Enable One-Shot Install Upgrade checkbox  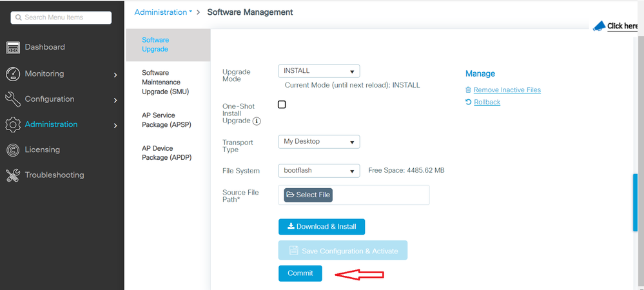(282, 104)
